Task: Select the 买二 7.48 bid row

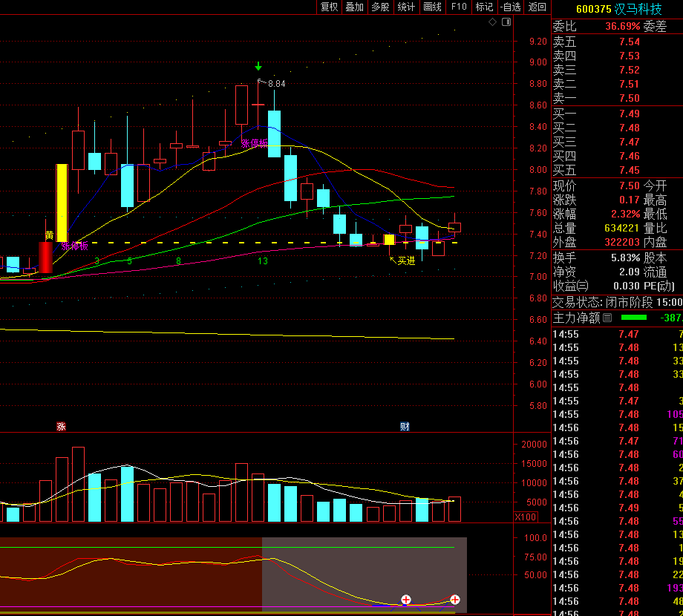Action: (x=617, y=128)
